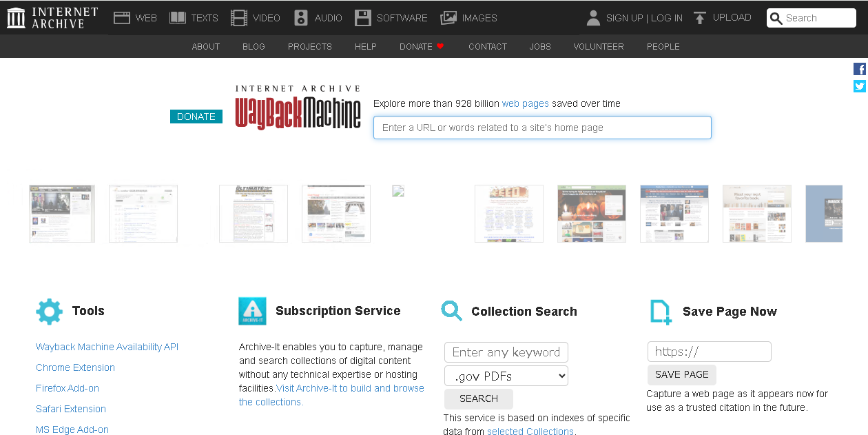This screenshot has width=868, height=435.
Task: Open the IMAGES menu label
Action: (480, 18)
